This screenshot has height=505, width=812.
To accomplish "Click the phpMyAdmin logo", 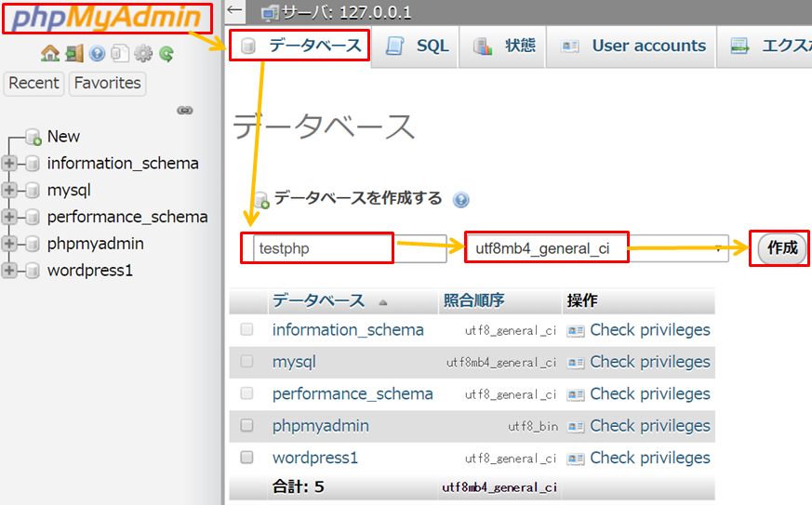I will 106,18.
